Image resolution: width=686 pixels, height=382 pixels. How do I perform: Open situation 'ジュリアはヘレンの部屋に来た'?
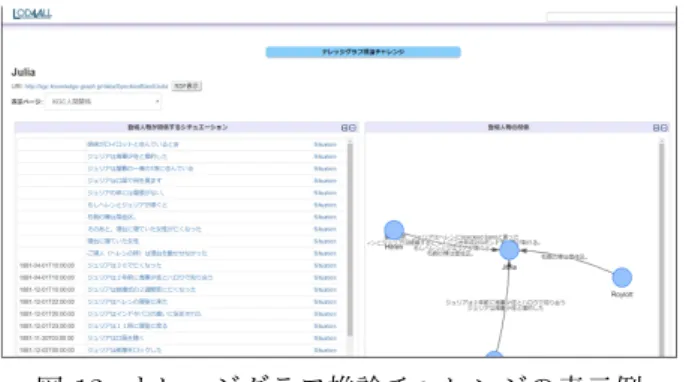(127, 302)
